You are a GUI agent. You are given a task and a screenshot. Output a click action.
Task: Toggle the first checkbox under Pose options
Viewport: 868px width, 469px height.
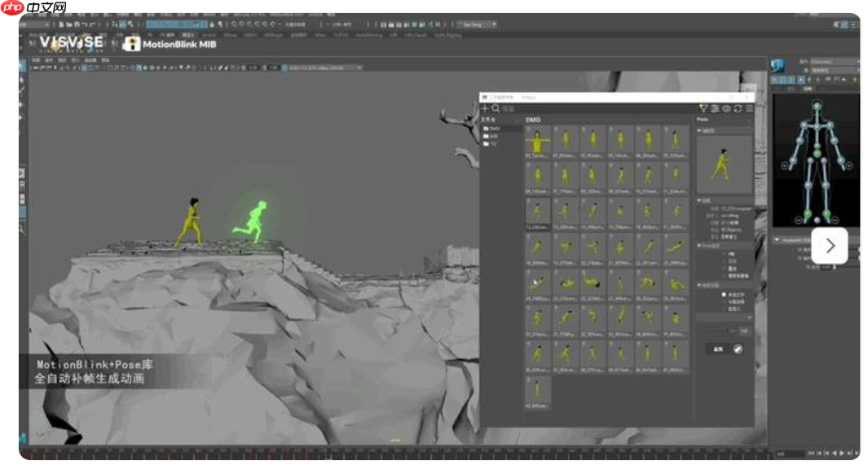[x=724, y=254]
